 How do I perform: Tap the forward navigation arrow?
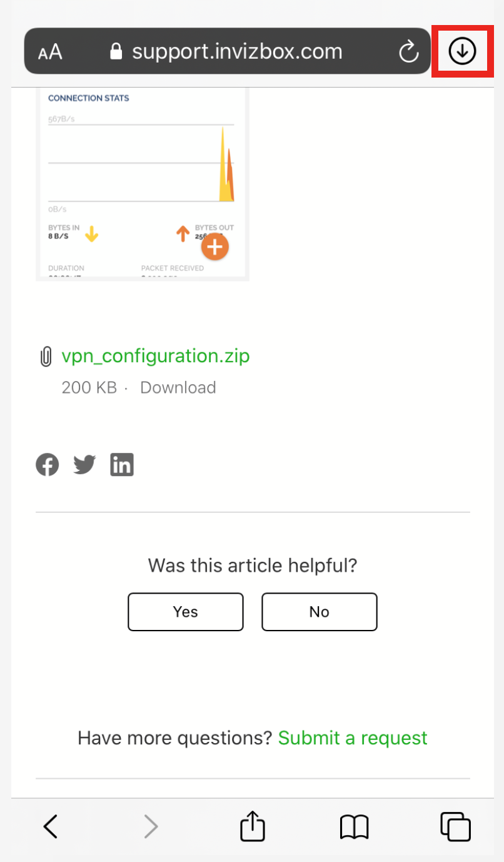(151, 827)
